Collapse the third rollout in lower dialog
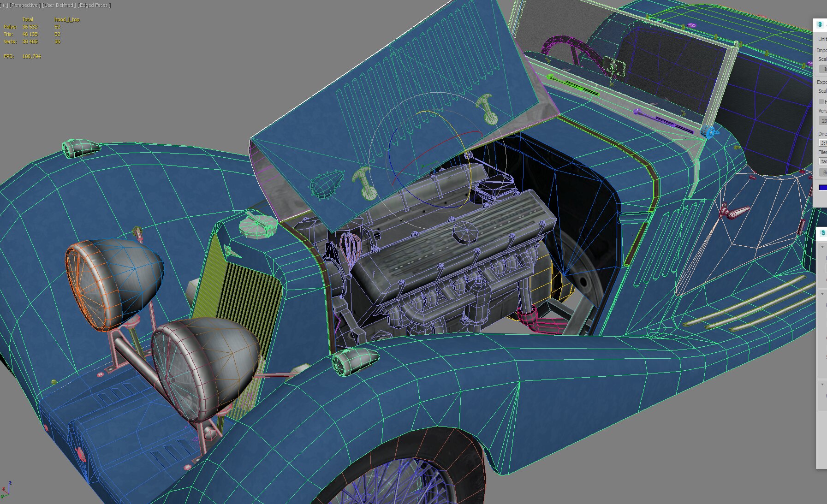Viewport: 827px width, 504px height. 822,384
